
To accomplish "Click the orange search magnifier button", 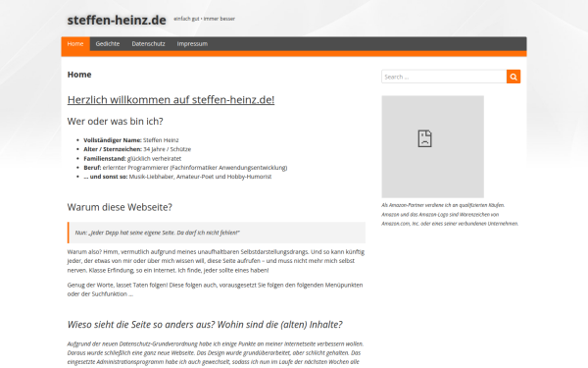I will click(x=514, y=77).
